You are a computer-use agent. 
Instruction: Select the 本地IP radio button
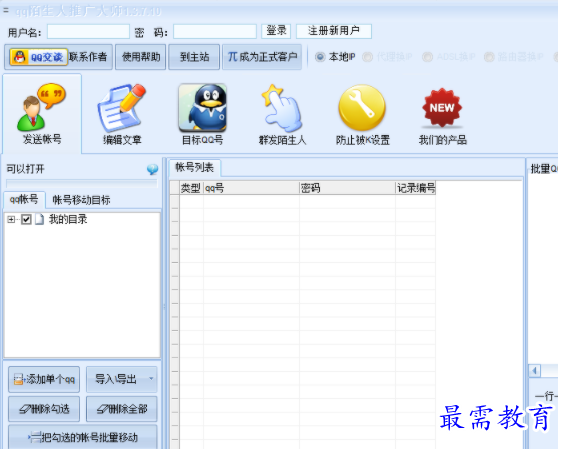320,57
